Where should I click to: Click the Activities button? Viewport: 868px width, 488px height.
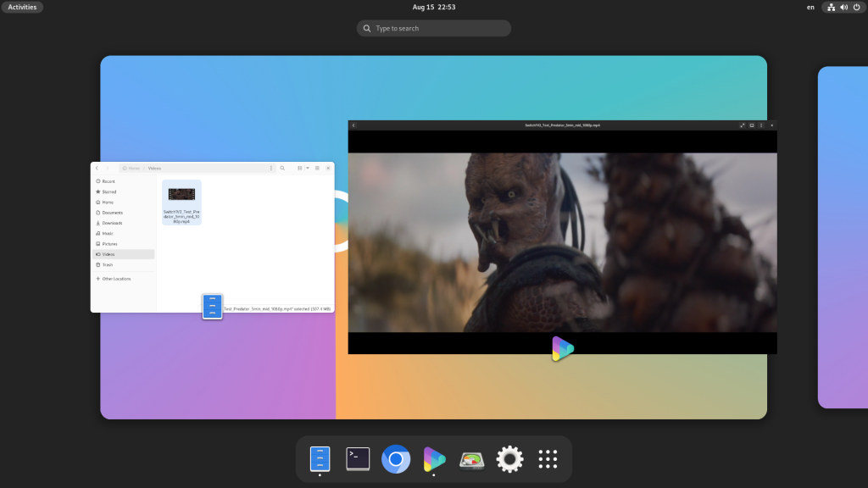pos(22,7)
